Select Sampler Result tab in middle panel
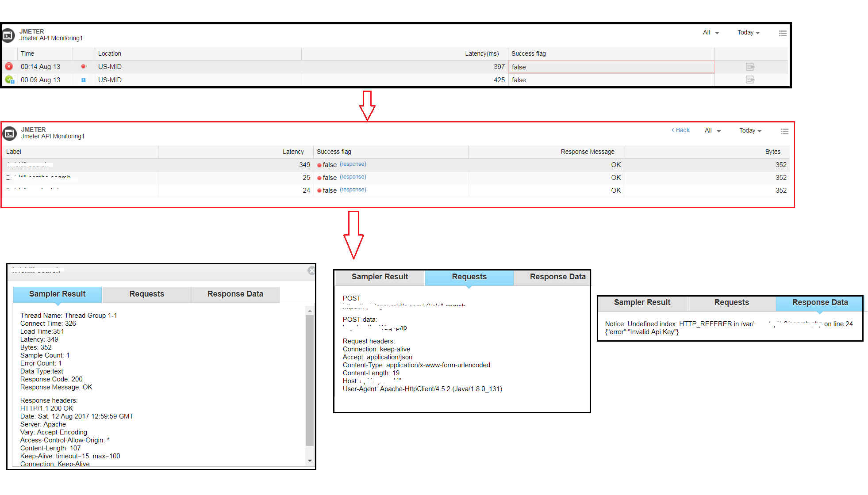 click(x=380, y=277)
